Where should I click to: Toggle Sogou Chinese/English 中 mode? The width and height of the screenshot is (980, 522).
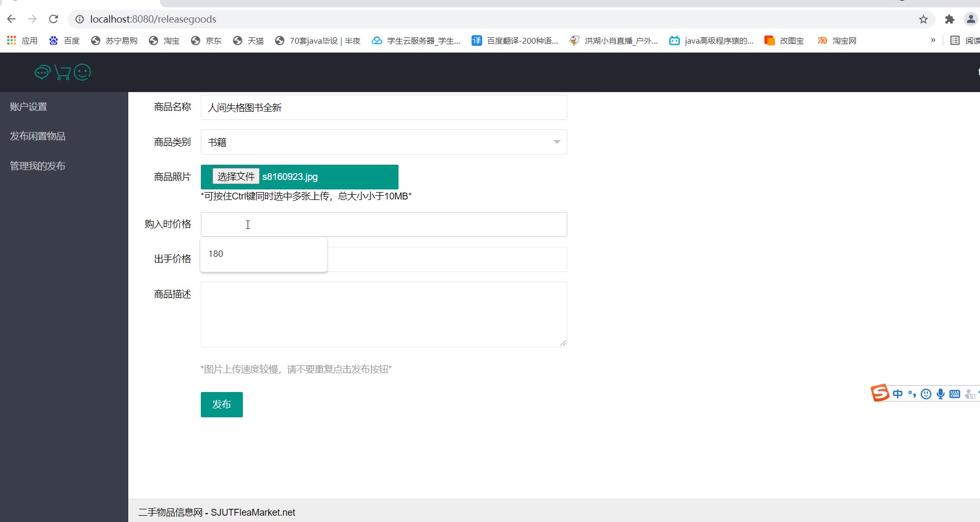coord(897,394)
